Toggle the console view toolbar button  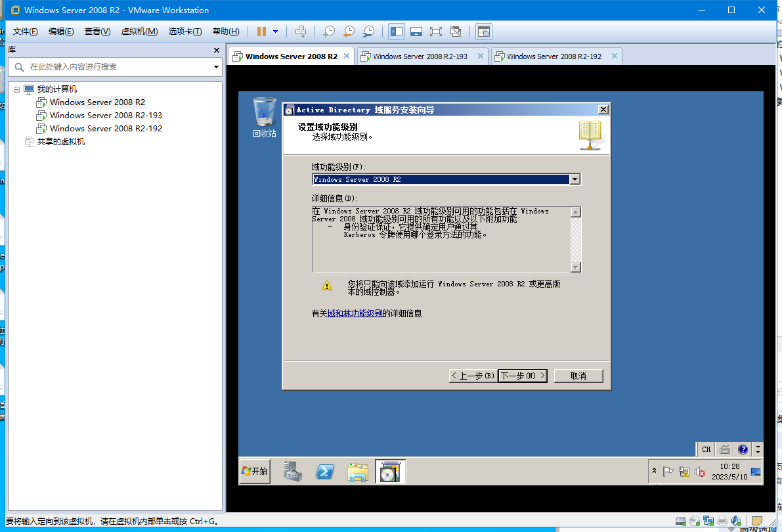click(483, 32)
